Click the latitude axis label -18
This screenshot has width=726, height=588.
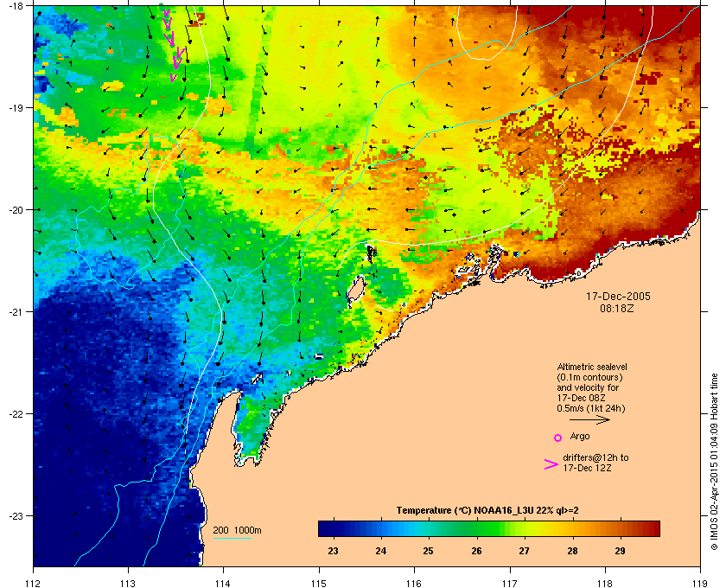[x=16, y=5]
